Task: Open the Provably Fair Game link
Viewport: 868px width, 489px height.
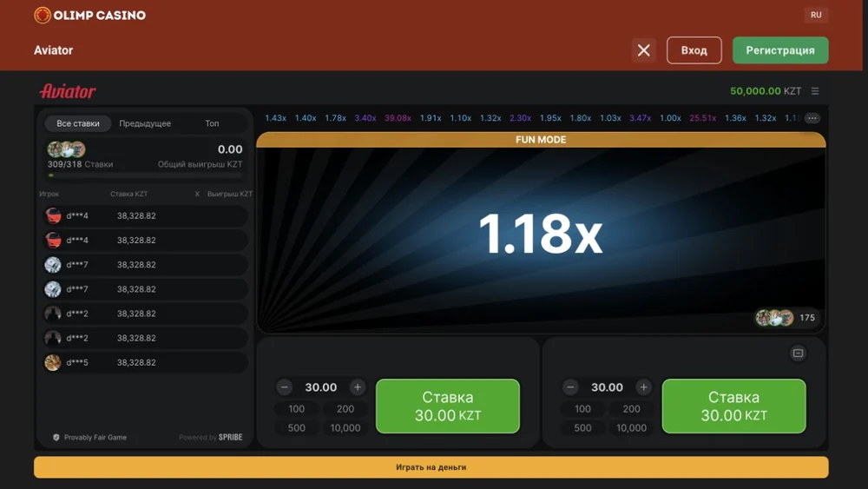Action: coord(95,438)
